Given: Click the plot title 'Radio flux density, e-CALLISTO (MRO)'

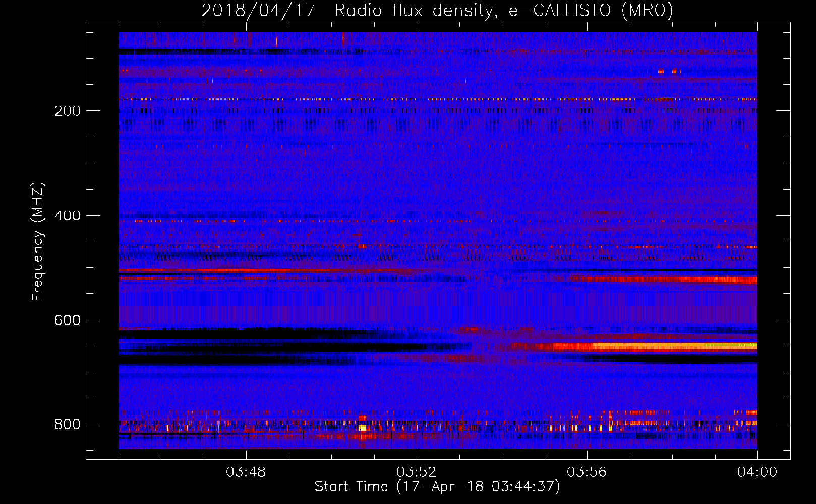Looking at the screenshot, I should pos(504,10).
